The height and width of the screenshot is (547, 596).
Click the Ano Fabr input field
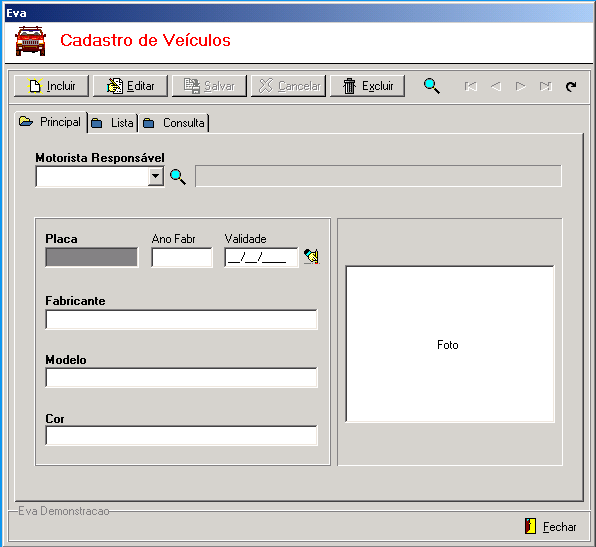[x=182, y=257]
